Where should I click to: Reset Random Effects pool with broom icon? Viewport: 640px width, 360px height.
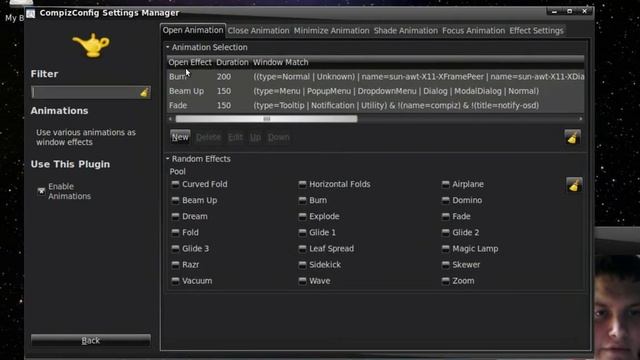[x=574, y=185]
